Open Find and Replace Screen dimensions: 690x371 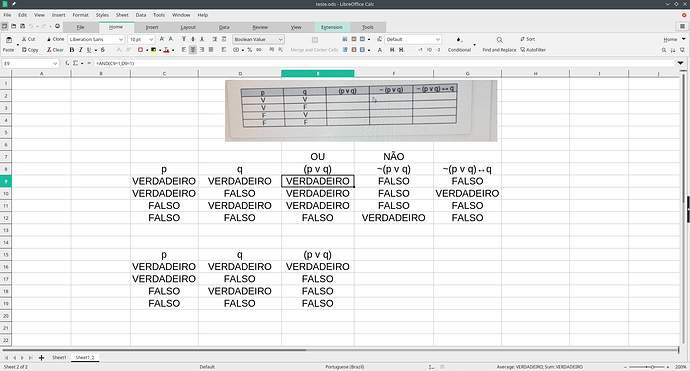coord(499,44)
